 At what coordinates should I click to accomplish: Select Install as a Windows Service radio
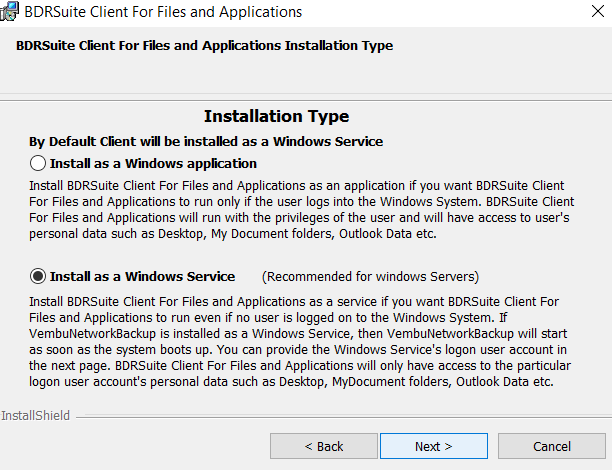pyautogui.click(x=38, y=276)
